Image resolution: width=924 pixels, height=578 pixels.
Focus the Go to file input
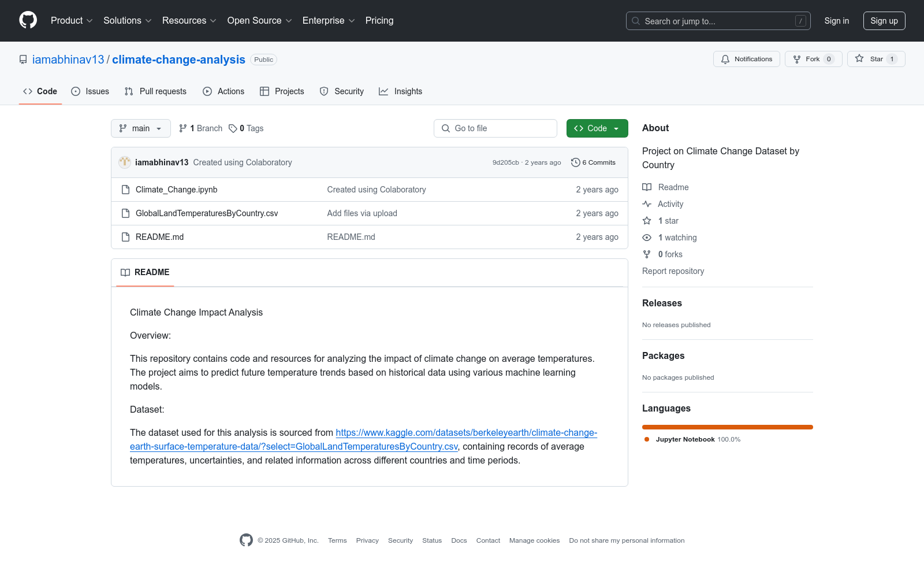tap(495, 128)
